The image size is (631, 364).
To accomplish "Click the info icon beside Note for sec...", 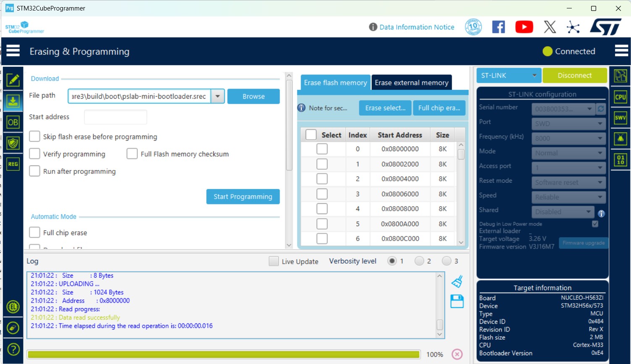I will [x=301, y=108].
